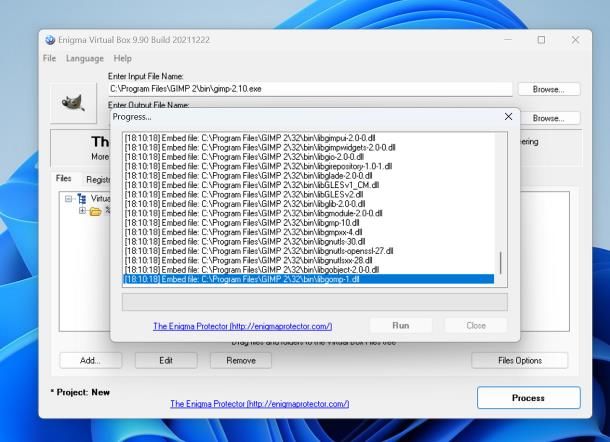
Task: Select log line for libglib-2.0-0.dll
Action: 308,204
